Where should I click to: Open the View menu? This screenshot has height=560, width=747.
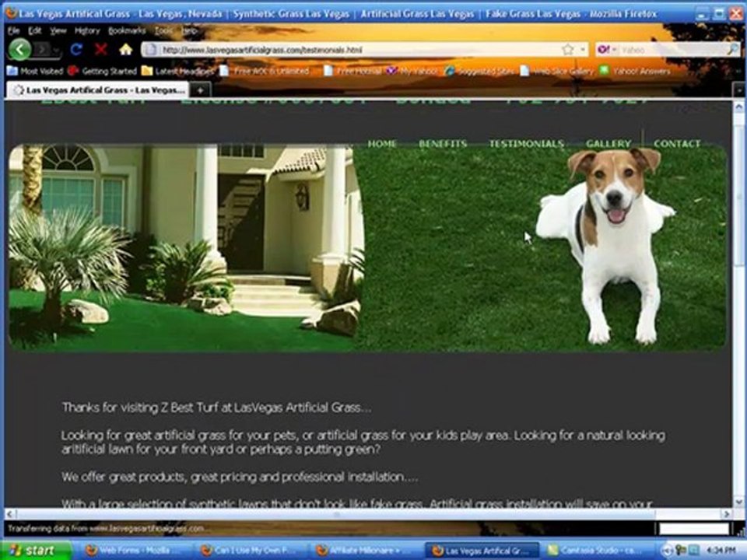click(58, 31)
